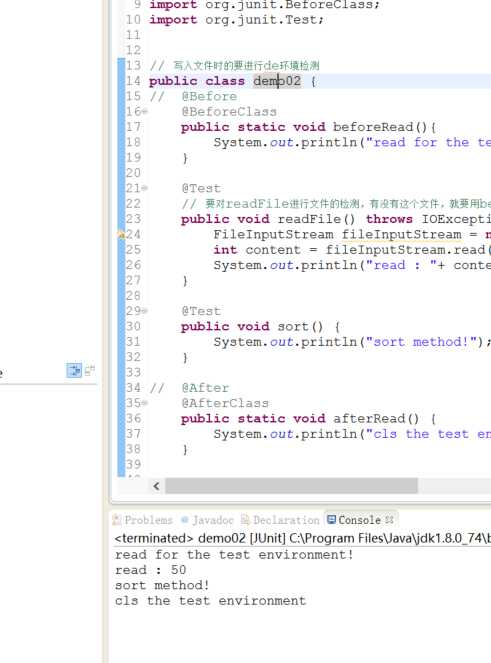Click console output "read for the test environment!"
491x663 pixels.
[x=234, y=554]
